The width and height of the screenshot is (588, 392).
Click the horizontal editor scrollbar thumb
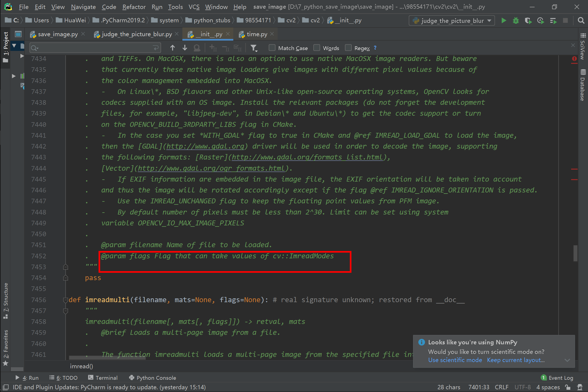108,358
